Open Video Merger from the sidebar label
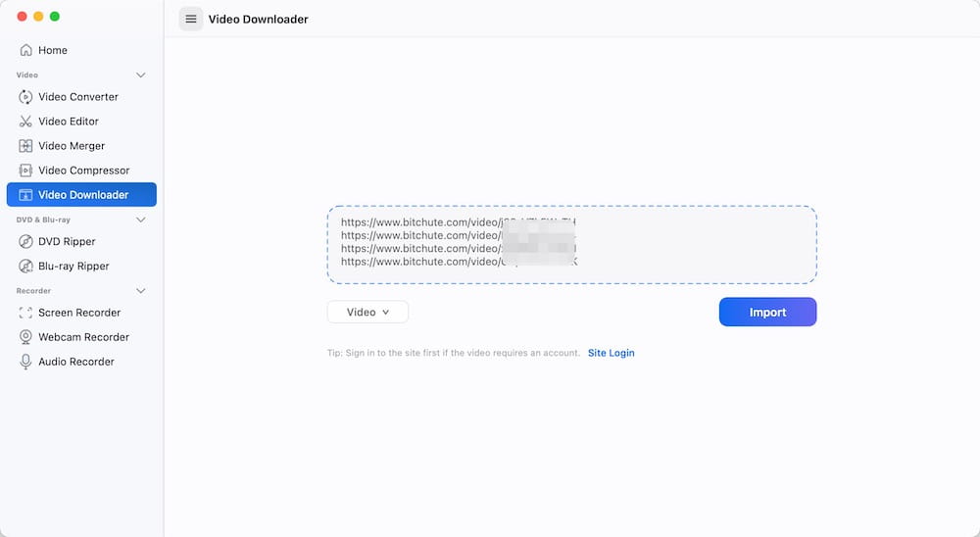 (x=72, y=146)
